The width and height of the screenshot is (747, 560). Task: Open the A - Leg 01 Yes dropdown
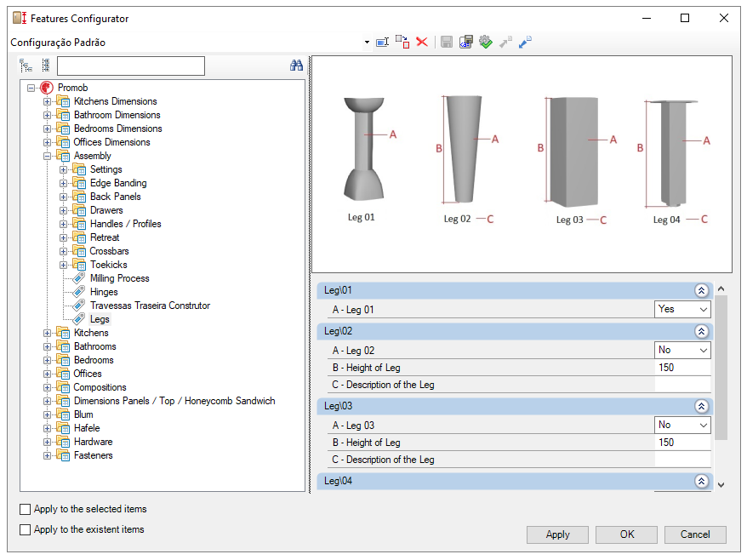[703, 309]
